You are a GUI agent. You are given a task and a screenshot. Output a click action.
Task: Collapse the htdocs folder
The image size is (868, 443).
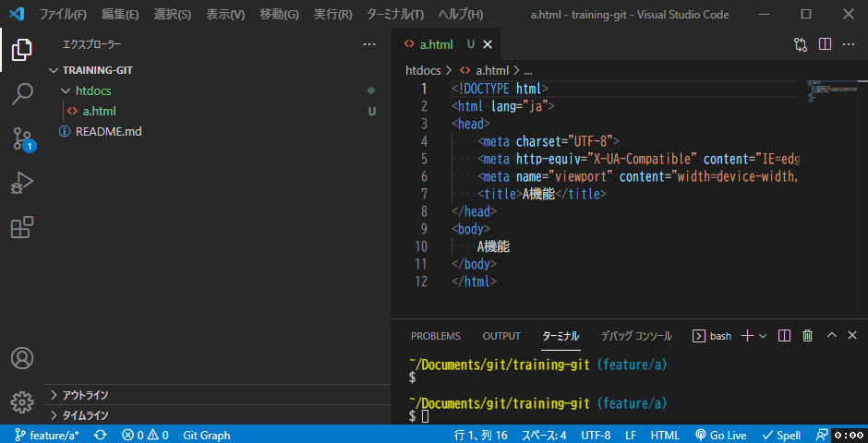66,90
